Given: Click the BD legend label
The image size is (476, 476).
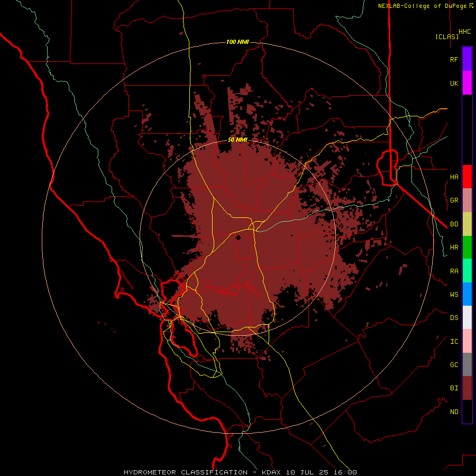Looking at the screenshot, I should coord(454,224).
